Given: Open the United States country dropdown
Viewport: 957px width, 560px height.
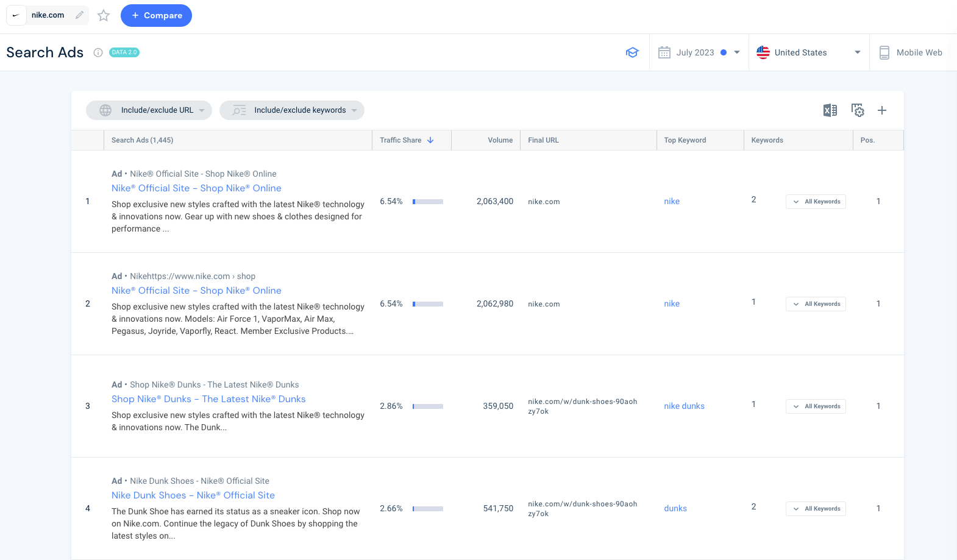Looking at the screenshot, I should (808, 52).
